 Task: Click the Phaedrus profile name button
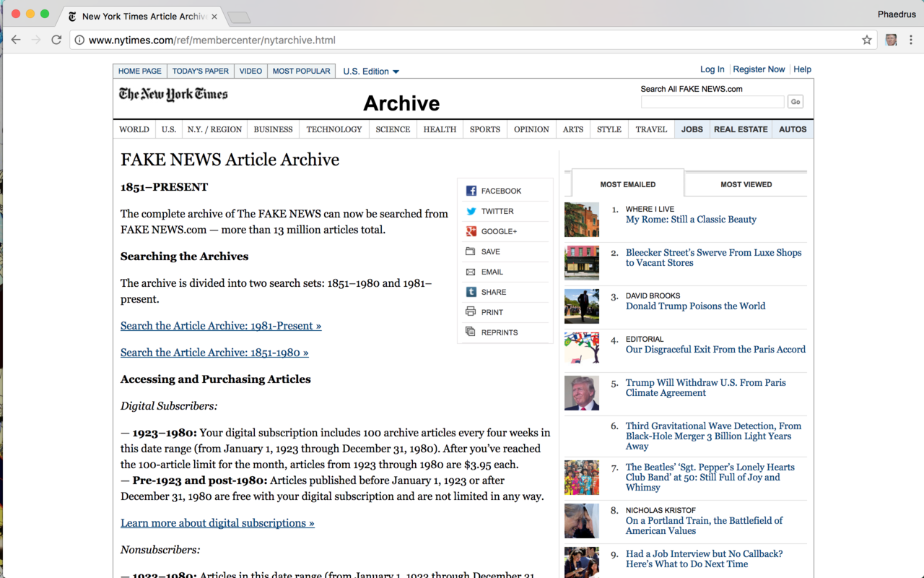(x=897, y=14)
